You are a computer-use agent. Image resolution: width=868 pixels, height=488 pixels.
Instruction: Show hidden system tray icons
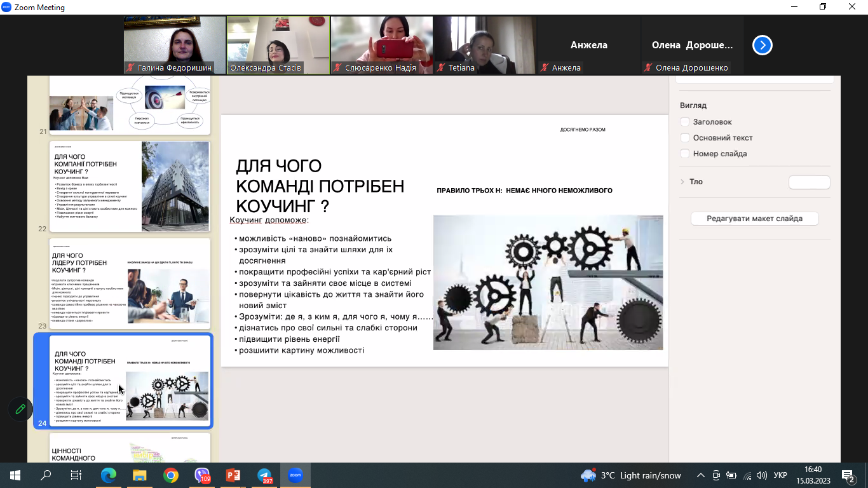tap(701, 475)
